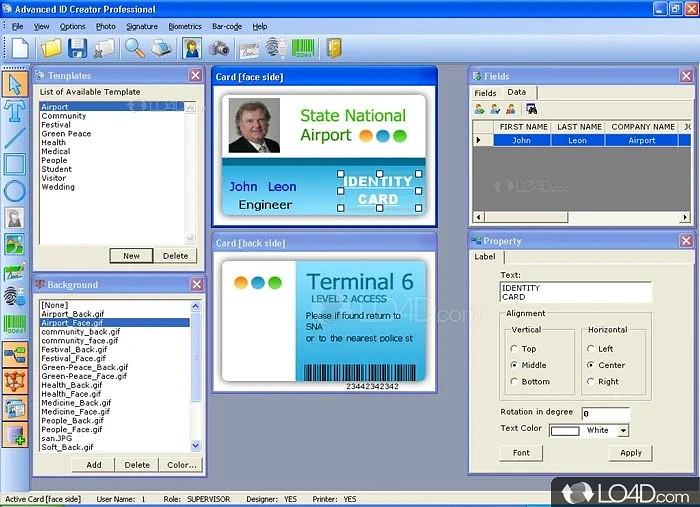
Task: Open the Text Color dropdown arrow
Action: (623, 431)
